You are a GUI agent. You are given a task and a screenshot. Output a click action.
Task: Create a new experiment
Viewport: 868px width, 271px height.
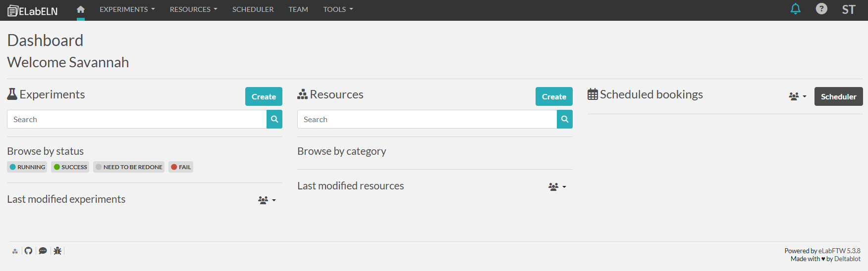tap(264, 96)
